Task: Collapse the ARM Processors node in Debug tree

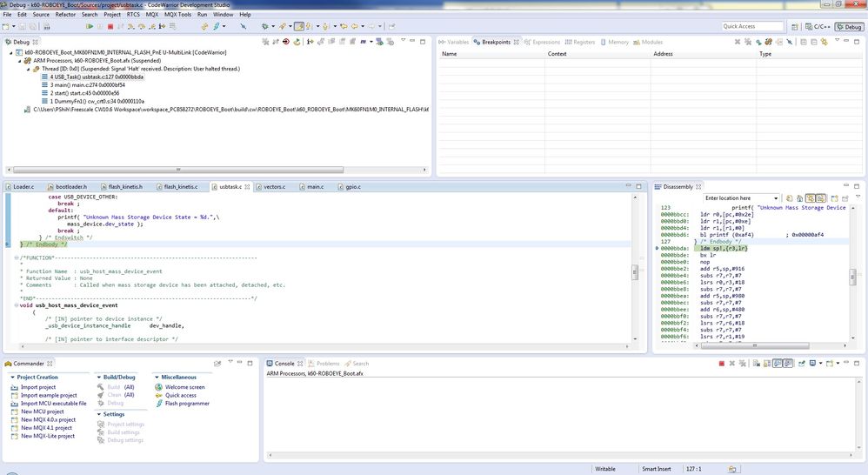Action: coord(20,61)
